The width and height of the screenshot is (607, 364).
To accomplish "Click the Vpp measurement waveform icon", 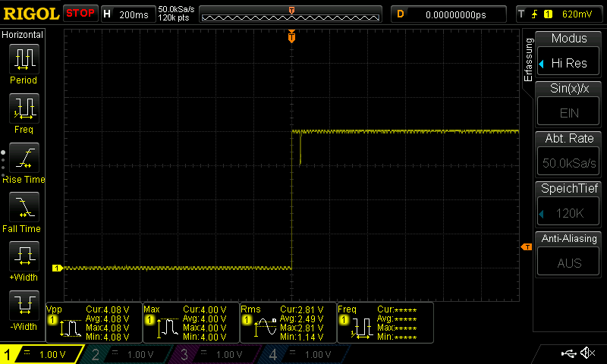I will (70, 328).
